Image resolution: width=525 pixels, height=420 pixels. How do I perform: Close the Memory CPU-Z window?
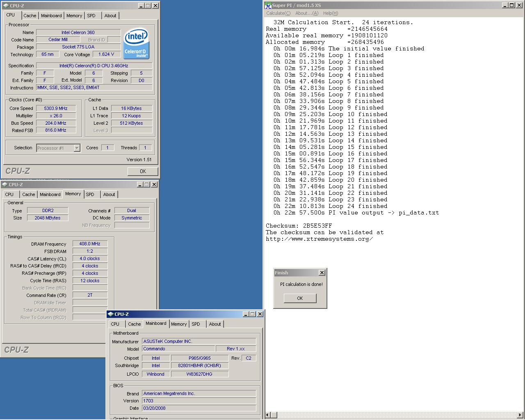click(154, 185)
